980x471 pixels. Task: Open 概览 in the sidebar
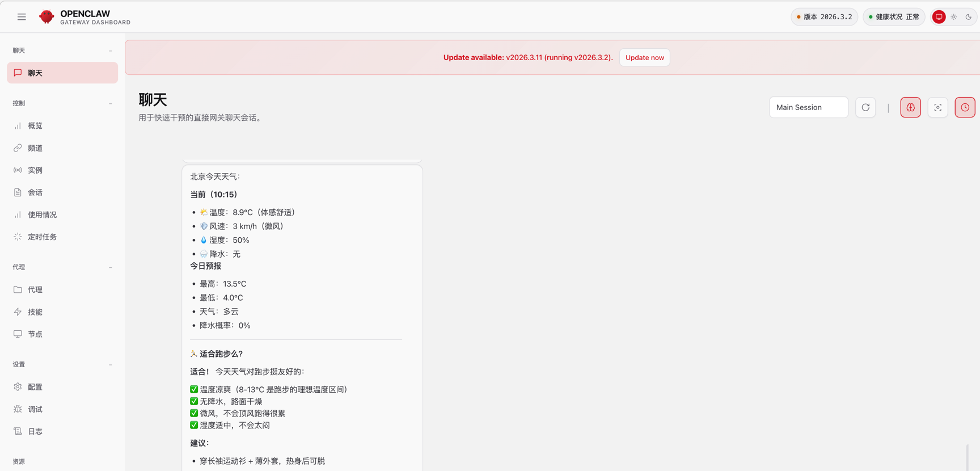click(x=35, y=126)
